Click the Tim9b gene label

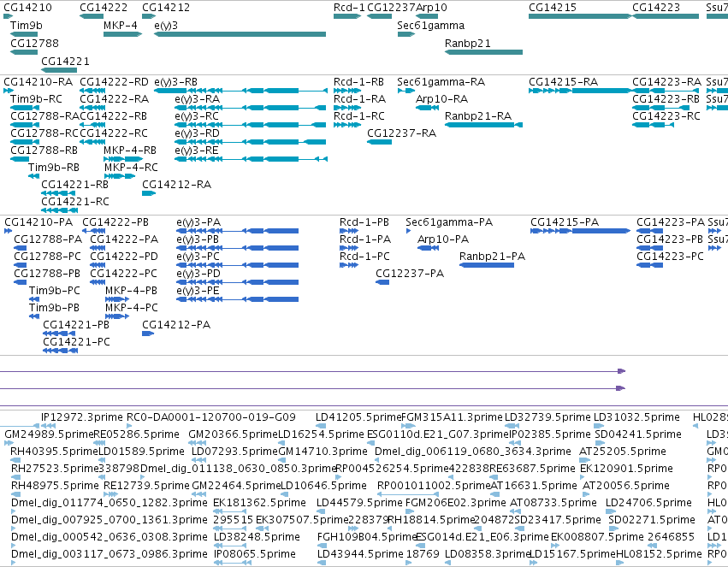click(26, 26)
